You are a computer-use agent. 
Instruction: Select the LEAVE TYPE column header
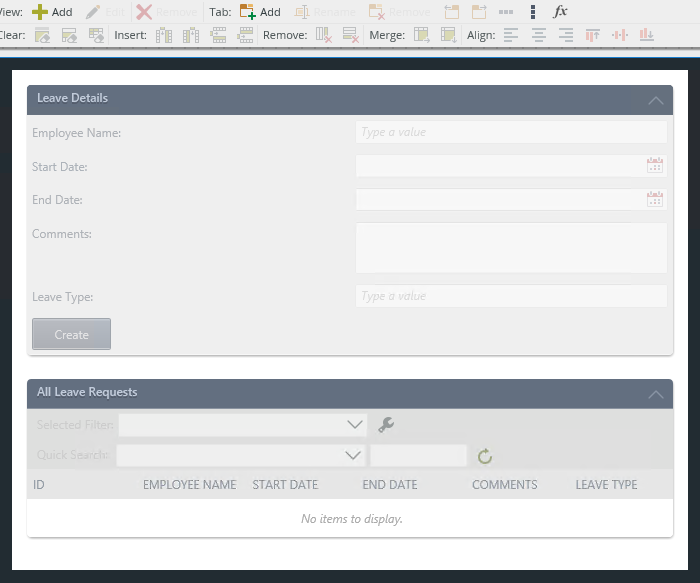(x=606, y=485)
